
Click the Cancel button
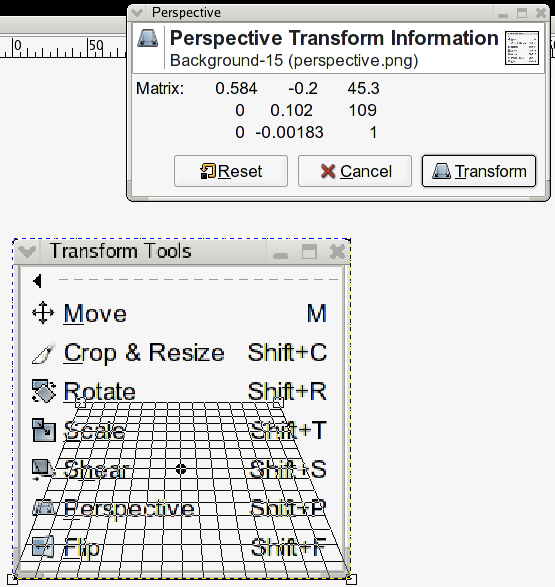pyautogui.click(x=355, y=171)
